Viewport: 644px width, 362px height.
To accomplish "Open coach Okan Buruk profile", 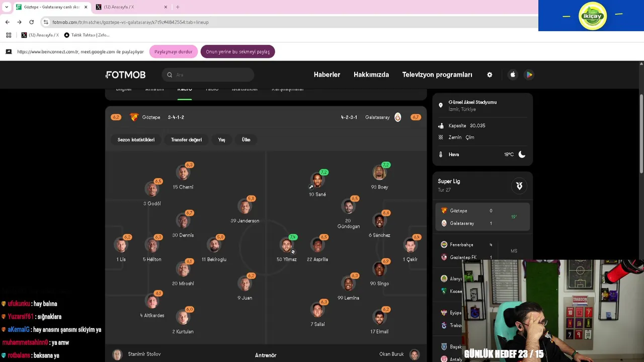I will click(399, 354).
